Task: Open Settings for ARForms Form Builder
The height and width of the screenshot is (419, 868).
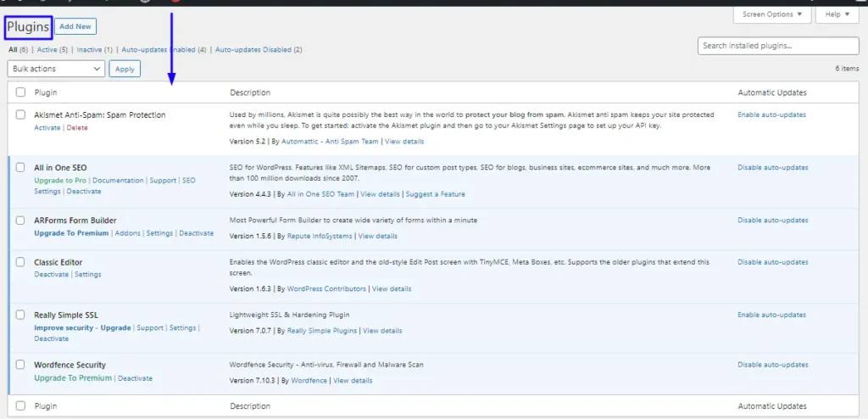Action: 159,233
